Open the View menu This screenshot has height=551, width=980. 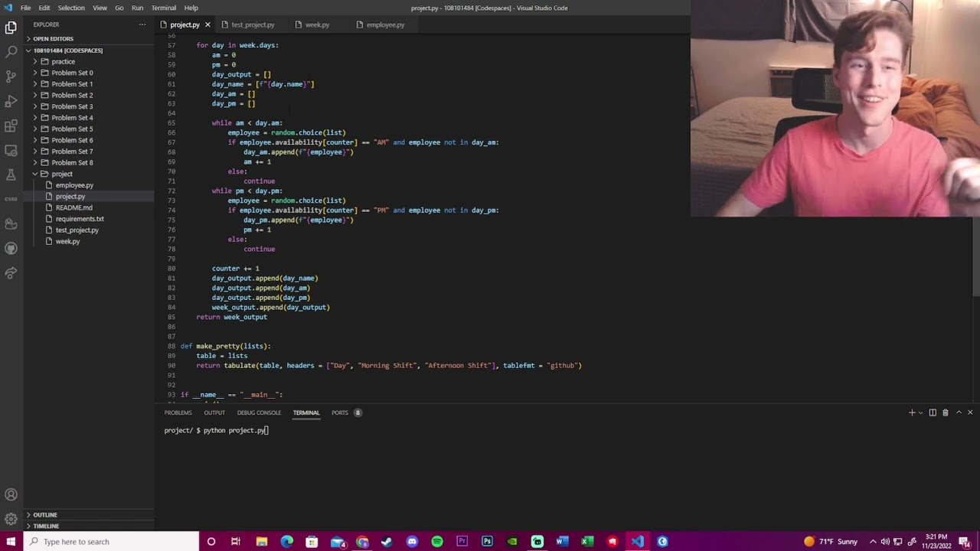tap(100, 8)
